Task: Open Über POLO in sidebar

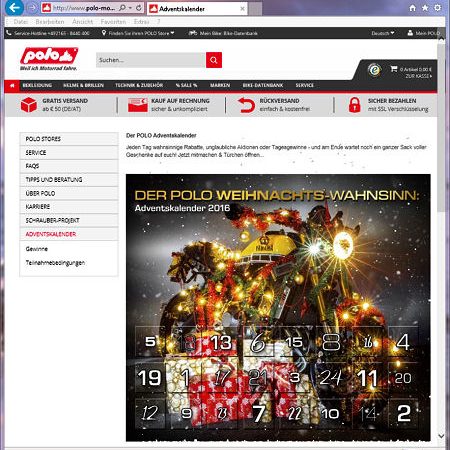Action: (69, 193)
